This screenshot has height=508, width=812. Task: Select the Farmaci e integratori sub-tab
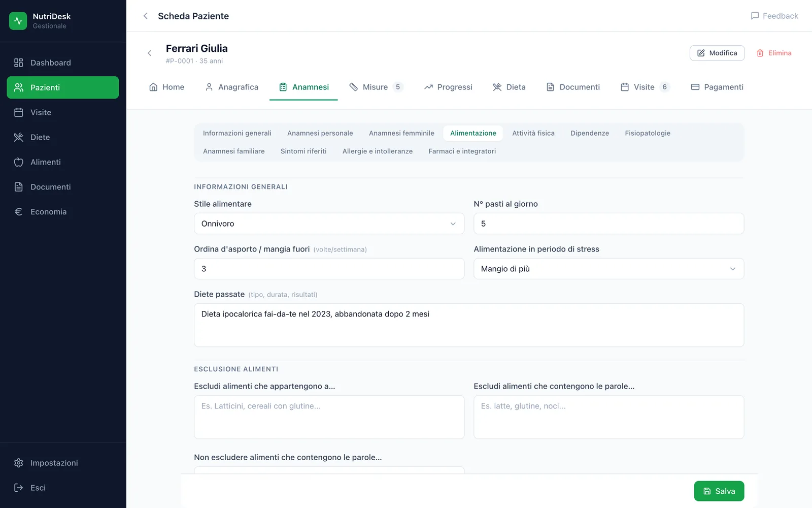(462, 151)
